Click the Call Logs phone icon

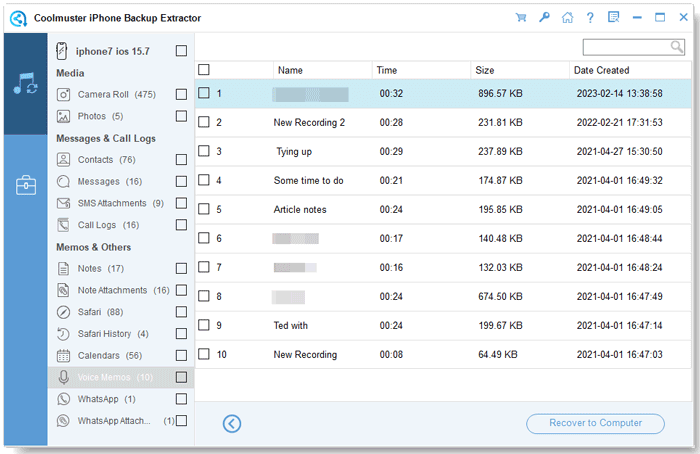point(63,225)
